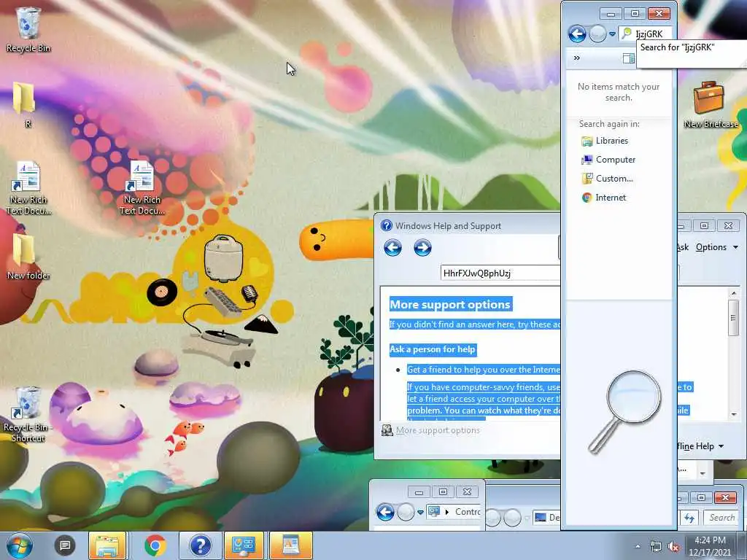Open recent pages dropdown in search window
The image size is (747, 560).
[x=612, y=34]
